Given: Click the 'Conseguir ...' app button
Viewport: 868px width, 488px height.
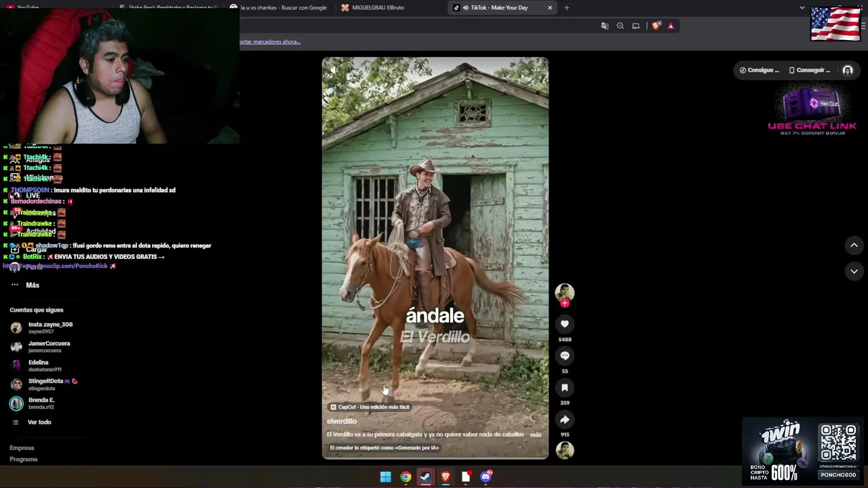Looking at the screenshot, I should (x=810, y=70).
